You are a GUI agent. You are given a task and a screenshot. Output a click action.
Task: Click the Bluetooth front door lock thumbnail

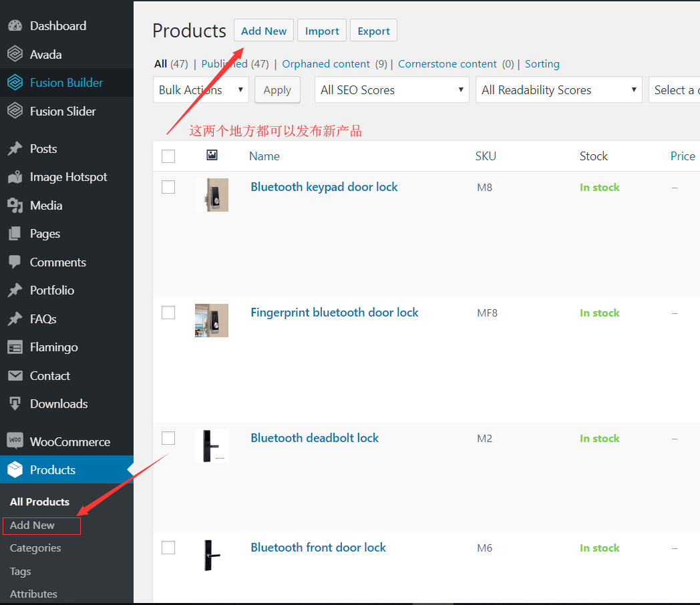212,556
